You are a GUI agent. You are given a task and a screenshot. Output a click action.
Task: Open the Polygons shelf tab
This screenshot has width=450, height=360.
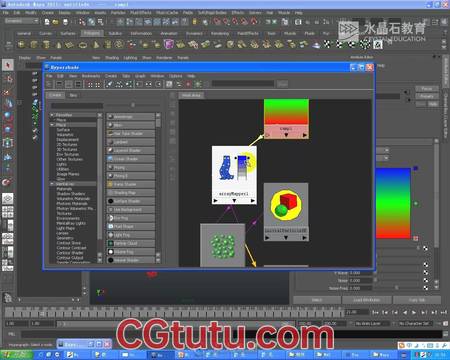pos(92,33)
